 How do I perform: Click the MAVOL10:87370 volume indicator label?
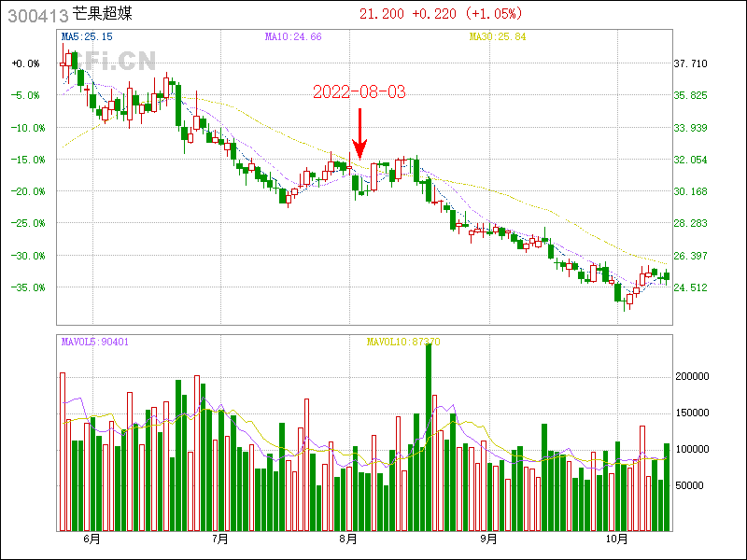[x=403, y=342]
